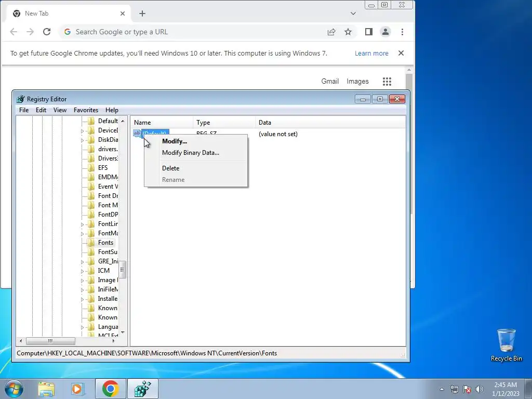Image resolution: width=532 pixels, height=399 pixels.
Task: Open Chrome three-dot menu
Action: pyautogui.click(x=403, y=32)
